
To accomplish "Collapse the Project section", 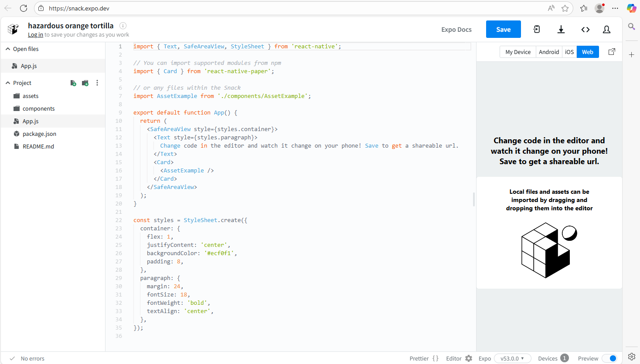I will [8, 83].
